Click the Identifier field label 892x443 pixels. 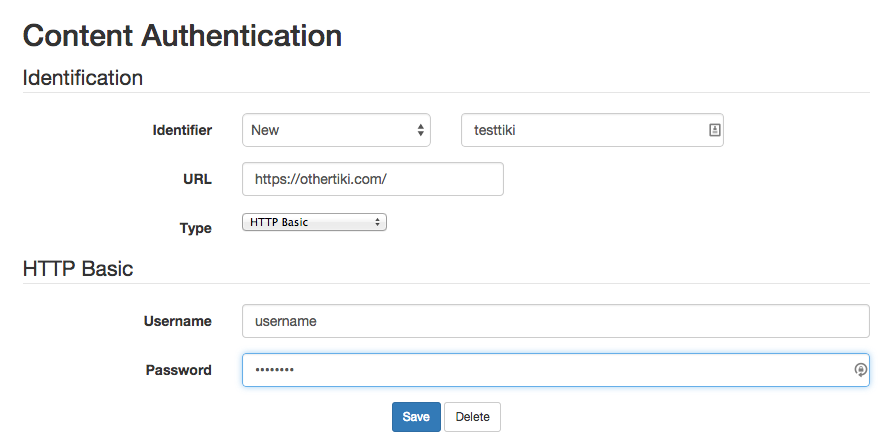(x=182, y=130)
